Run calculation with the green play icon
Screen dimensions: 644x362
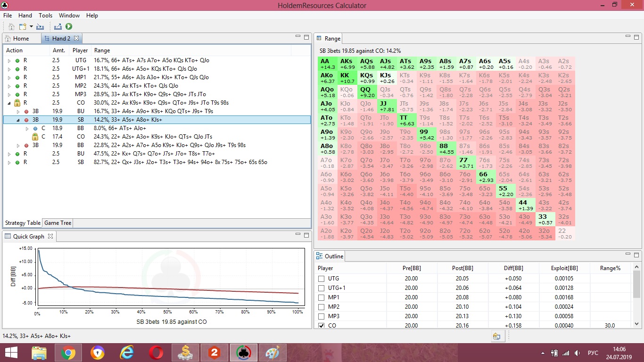(69, 27)
